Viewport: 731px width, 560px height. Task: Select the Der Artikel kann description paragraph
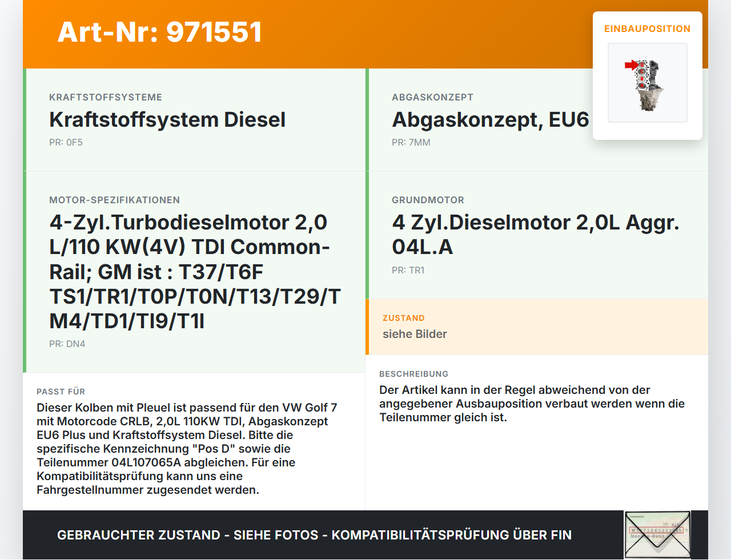click(x=532, y=404)
